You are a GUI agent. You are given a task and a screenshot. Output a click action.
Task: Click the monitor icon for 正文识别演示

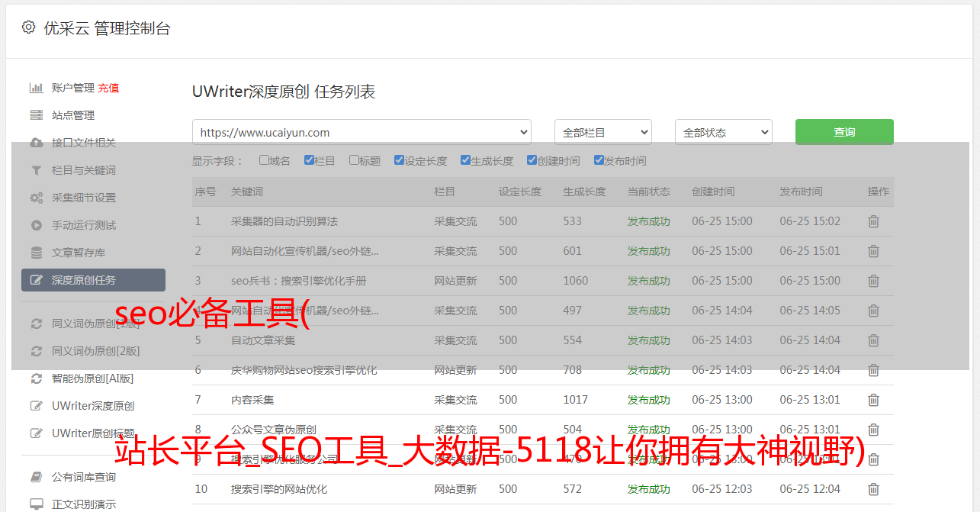(36, 504)
